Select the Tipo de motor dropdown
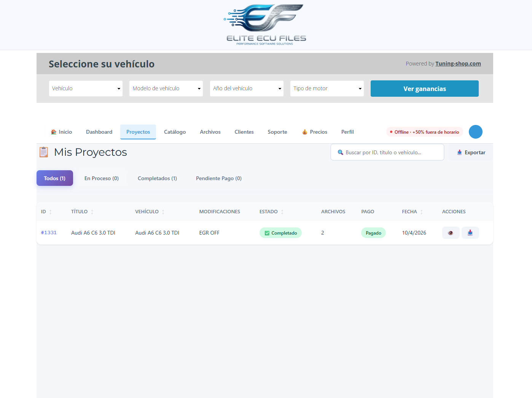The height and width of the screenshot is (398, 532). coord(327,88)
